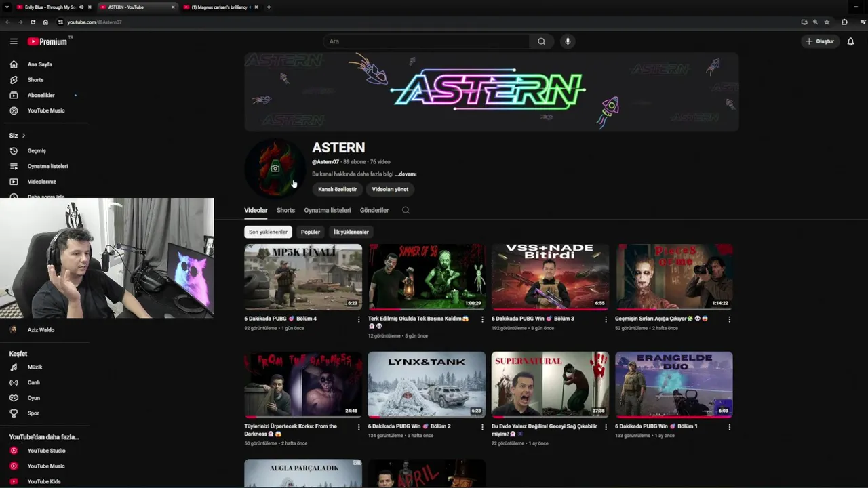Bookmark this page with star icon
This screenshot has height=488, width=868.
827,22
